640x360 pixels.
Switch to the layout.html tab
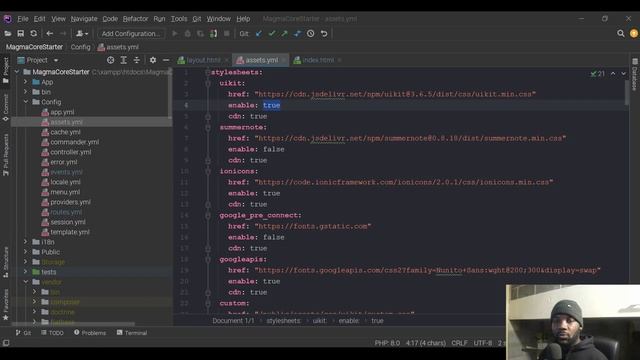tap(203, 60)
